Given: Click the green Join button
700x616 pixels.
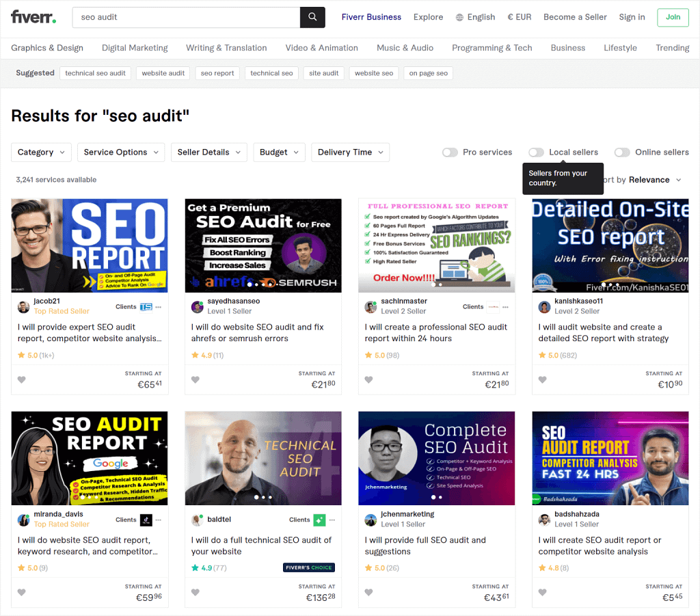Looking at the screenshot, I should click(x=673, y=17).
